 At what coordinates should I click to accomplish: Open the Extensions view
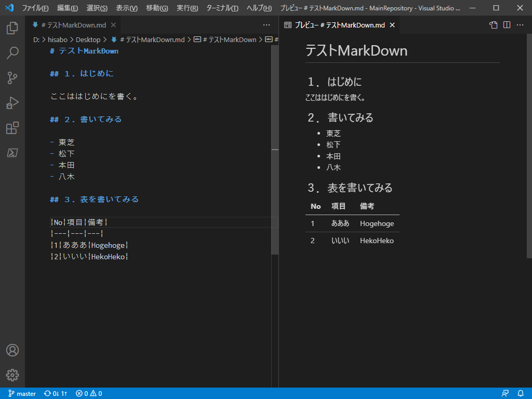pyautogui.click(x=12, y=127)
